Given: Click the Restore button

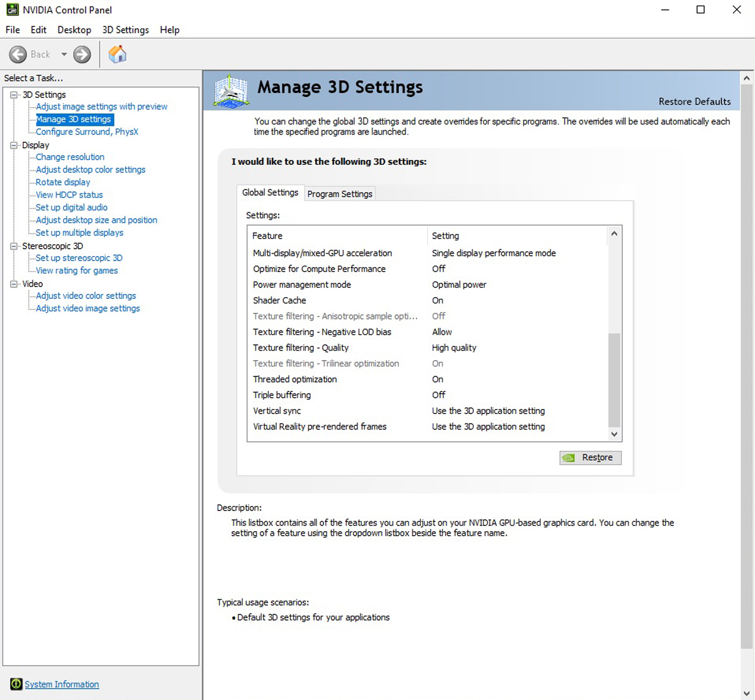Looking at the screenshot, I should 590,458.
